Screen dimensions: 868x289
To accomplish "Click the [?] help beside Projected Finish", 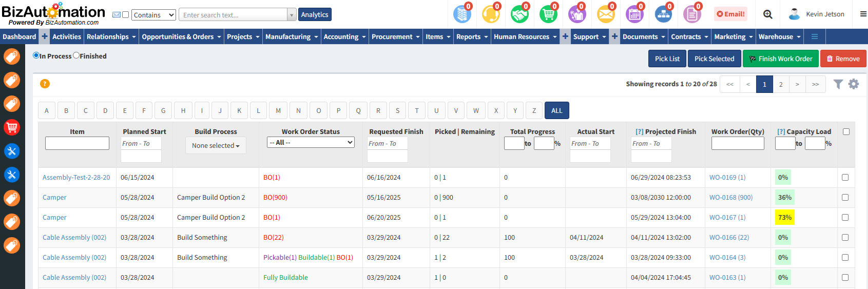I will [639, 131].
